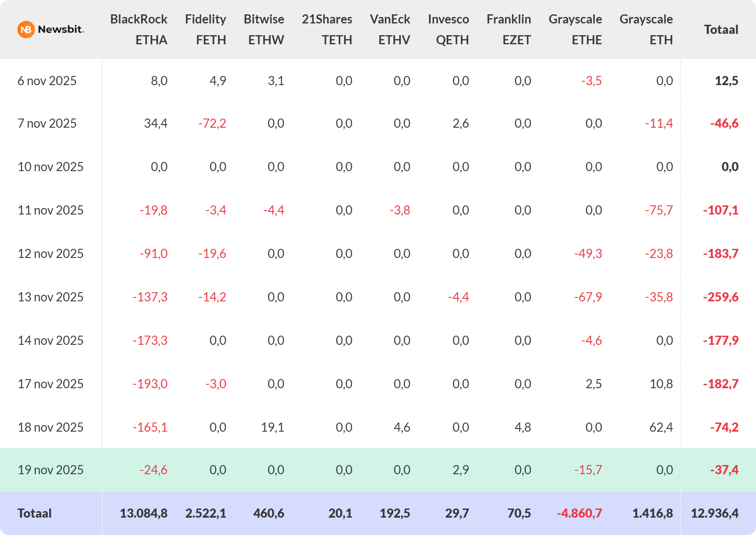Select the BlackRock ETHA column header
The height and width of the screenshot is (535, 756).
click(x=138, y=30)
